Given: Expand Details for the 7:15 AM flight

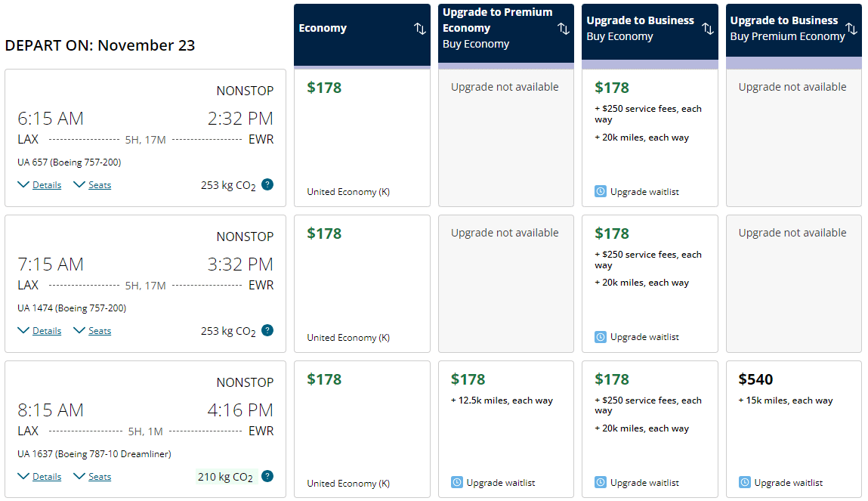Looking at the screenshot, I should tap(39, 331).
